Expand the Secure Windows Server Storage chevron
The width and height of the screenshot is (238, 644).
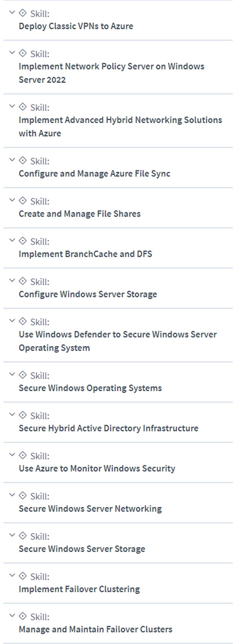(x=12, y=535)
